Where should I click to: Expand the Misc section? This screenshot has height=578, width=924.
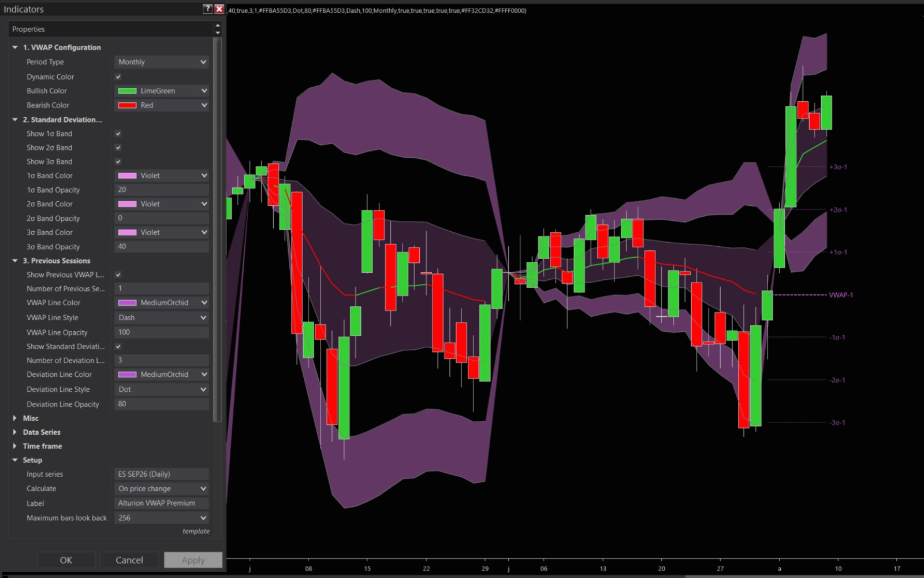coord(15,418)
